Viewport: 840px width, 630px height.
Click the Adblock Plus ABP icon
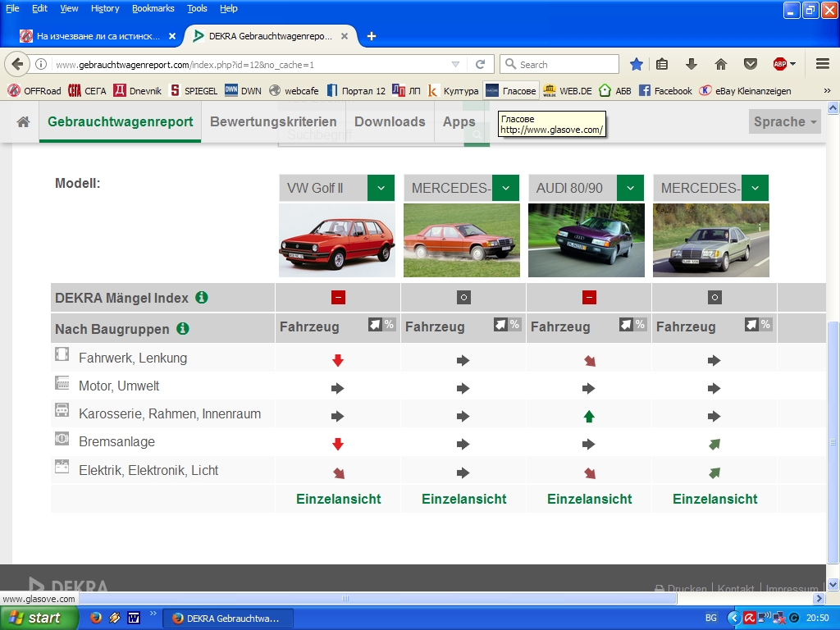pos(780,64)
